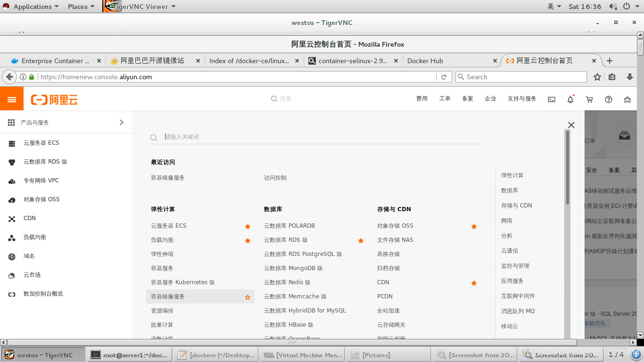Reload the page with the refresh icon
The height and width of the screenshot is (362, 644).
click(x=444, y=77)
